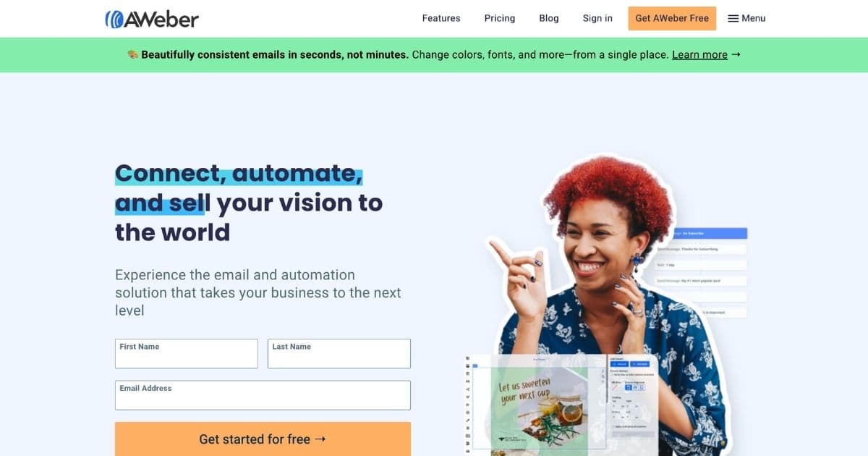The image size is (868, 456).
Task: Click the Get AWeber Free button
Action: tap(672, 18)
